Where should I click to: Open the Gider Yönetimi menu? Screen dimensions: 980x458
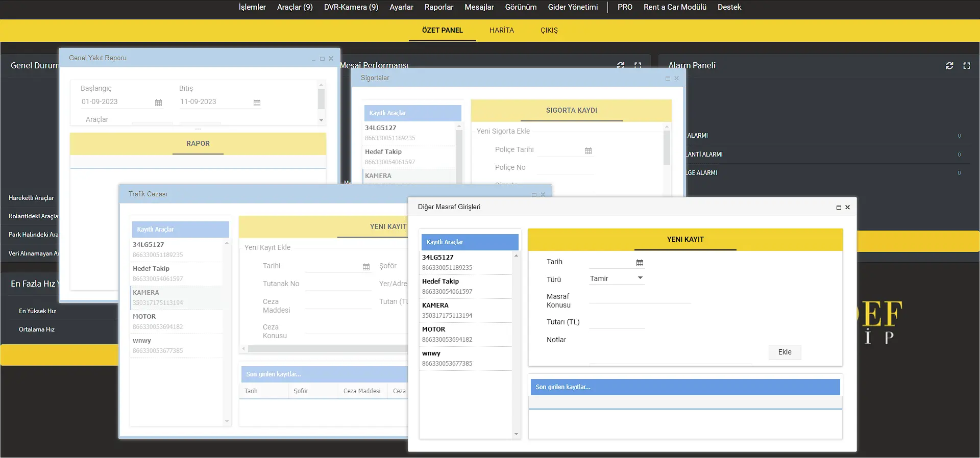click(573, 7)
